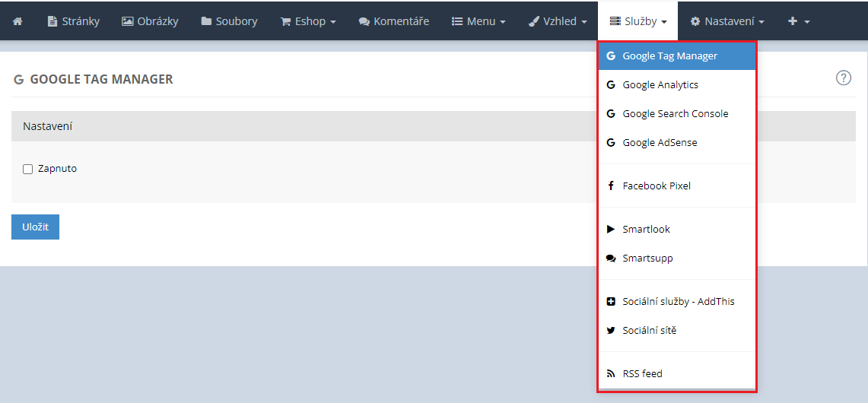Select Google Analytics from Služby menu
Image resolution: width=868 pixels, height=403 pixels.
click(660, 84)
